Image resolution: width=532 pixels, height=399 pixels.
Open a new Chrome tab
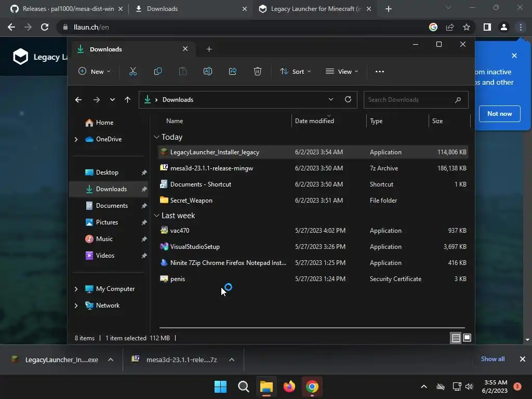click(389, 9)
